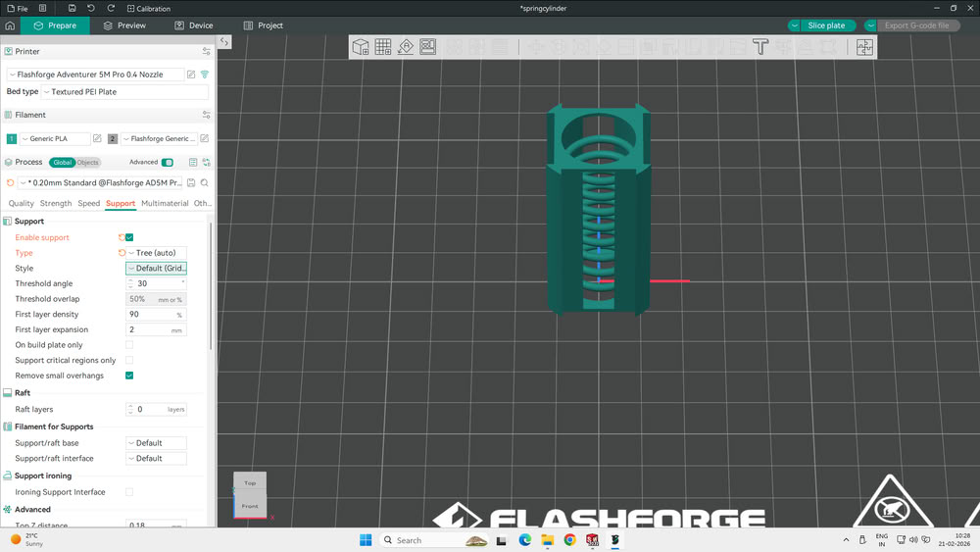Switch process scope to Global
This screenshot has height=552, width=980.
62,163
